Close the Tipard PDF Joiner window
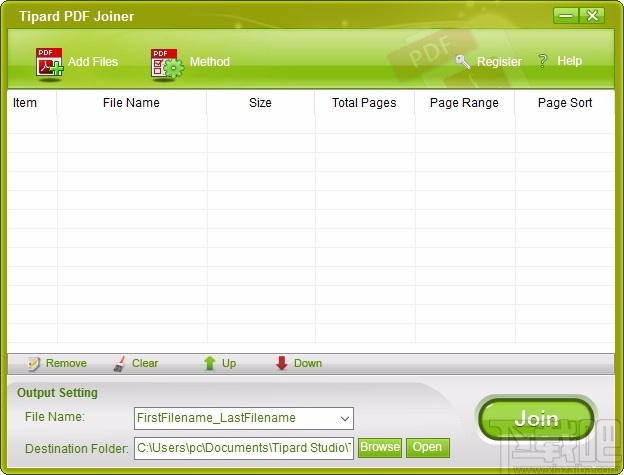The height and width of the screenshot is (475, 624). point(592,16)
